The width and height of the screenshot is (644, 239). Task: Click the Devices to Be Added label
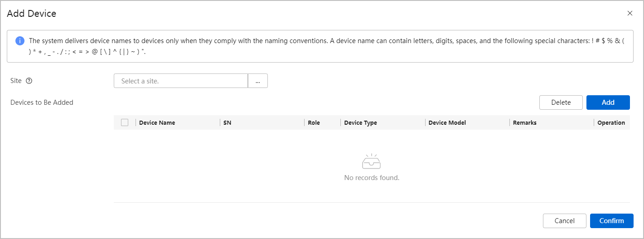[x=42, y=102]
